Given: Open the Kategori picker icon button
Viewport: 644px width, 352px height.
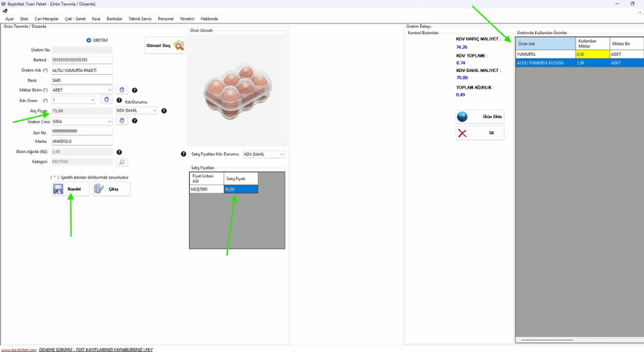Looking at the screenshot, I should point(121,162).
